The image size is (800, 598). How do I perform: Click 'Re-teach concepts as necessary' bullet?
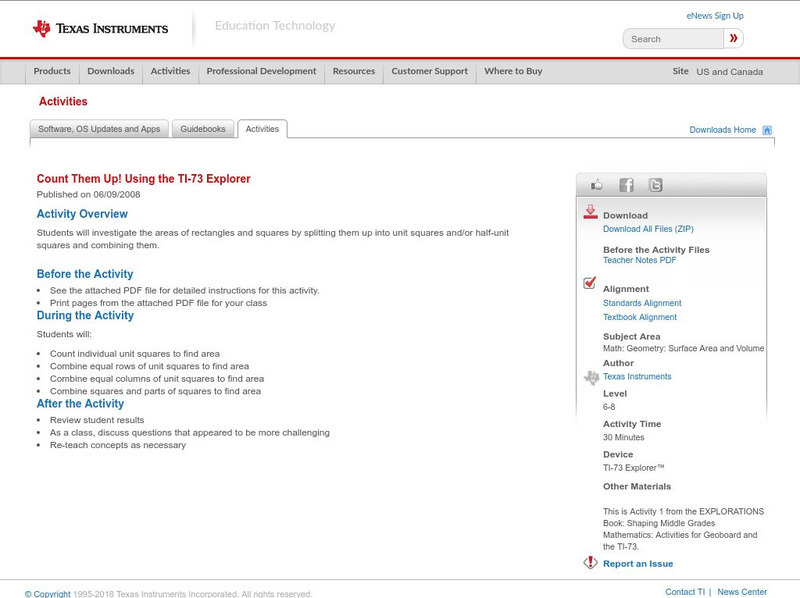pos(118,445)
